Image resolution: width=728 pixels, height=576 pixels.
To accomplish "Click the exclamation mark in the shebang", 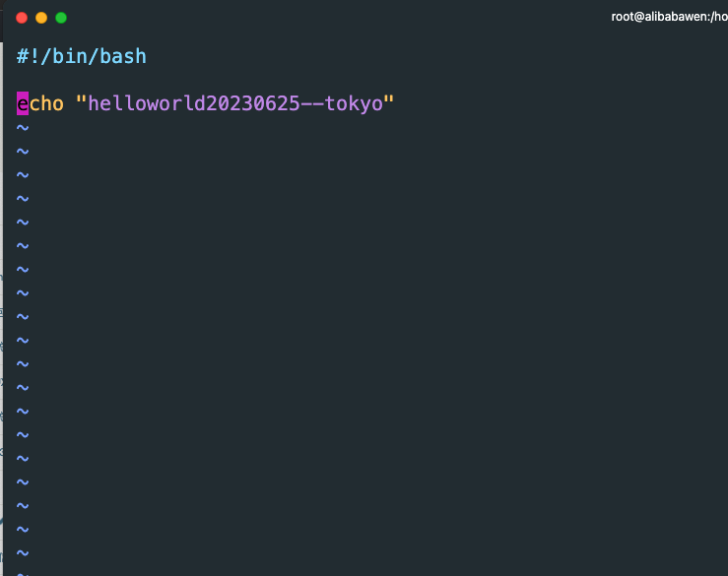I will tap(34, 57).
